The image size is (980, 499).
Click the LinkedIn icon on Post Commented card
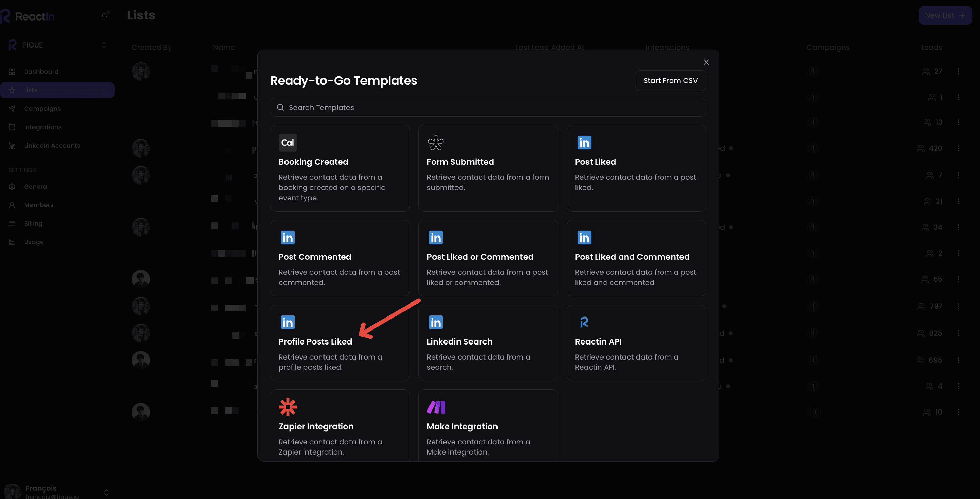pos(288,238)
